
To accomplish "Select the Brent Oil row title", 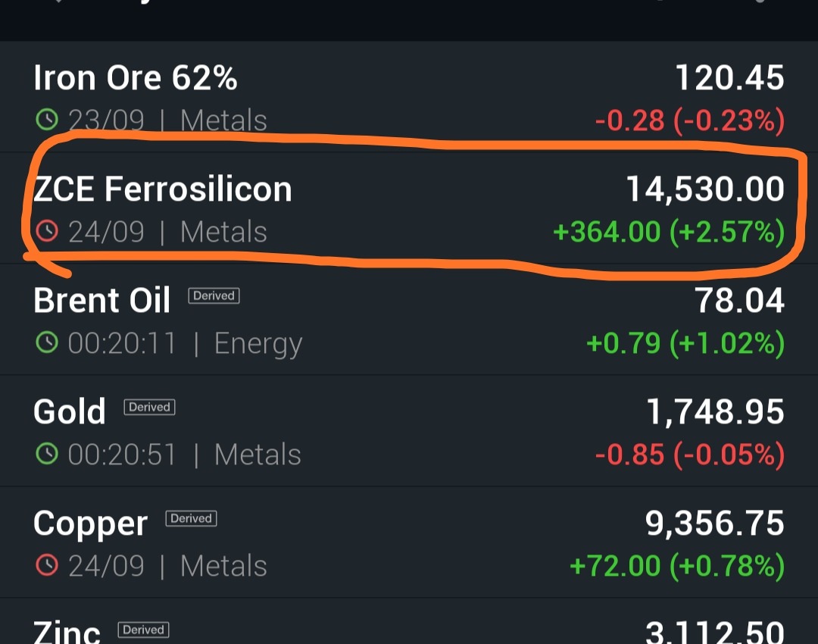I will point(101,300).
